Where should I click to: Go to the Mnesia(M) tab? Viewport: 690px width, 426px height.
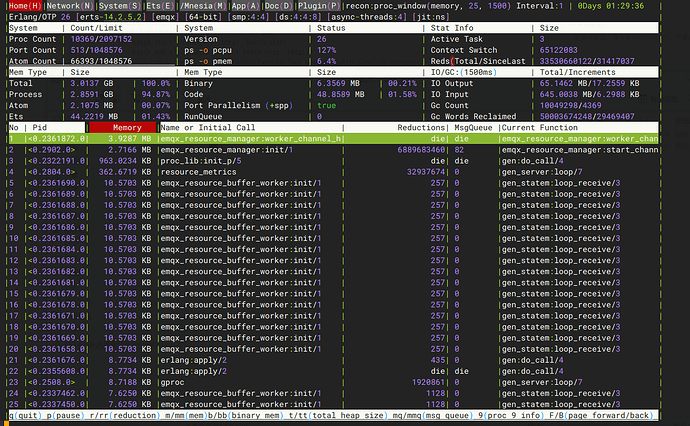point(202,6)
